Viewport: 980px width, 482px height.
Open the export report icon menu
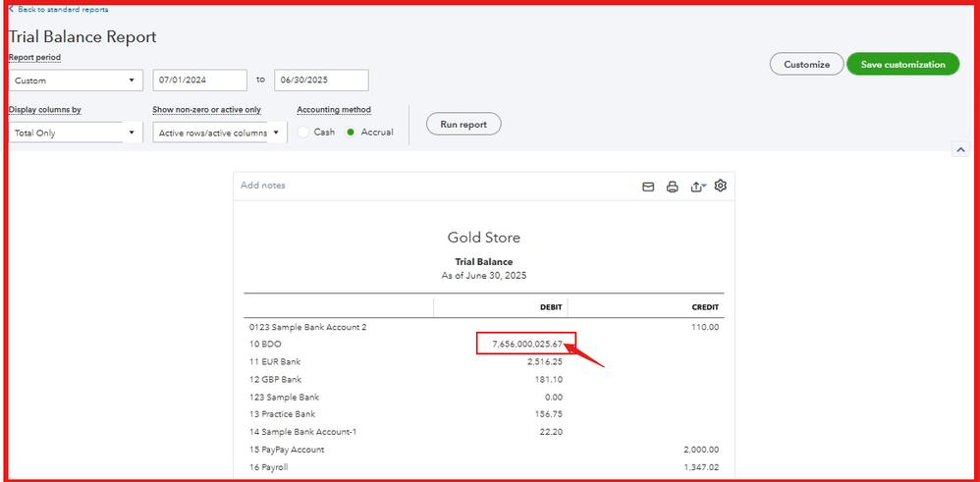698,187
